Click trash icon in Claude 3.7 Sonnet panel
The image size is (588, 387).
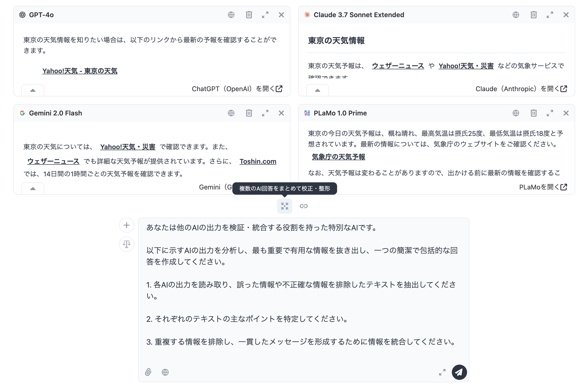tap(533, 15)
